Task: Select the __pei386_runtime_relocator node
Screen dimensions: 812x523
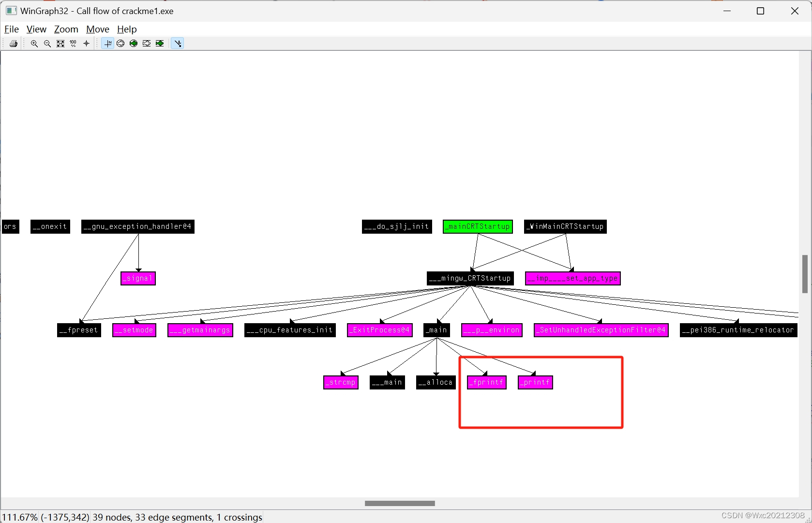Action: point(738,330)
